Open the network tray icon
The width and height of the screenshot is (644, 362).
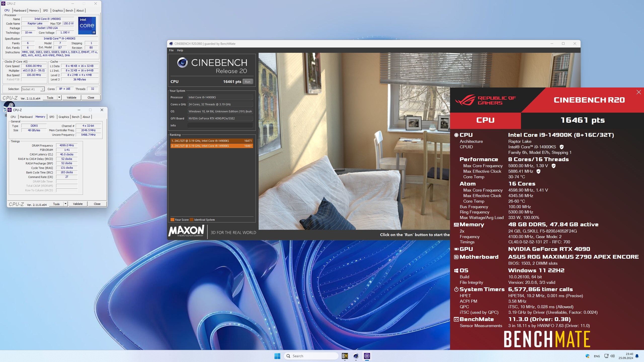coord(606,356)
